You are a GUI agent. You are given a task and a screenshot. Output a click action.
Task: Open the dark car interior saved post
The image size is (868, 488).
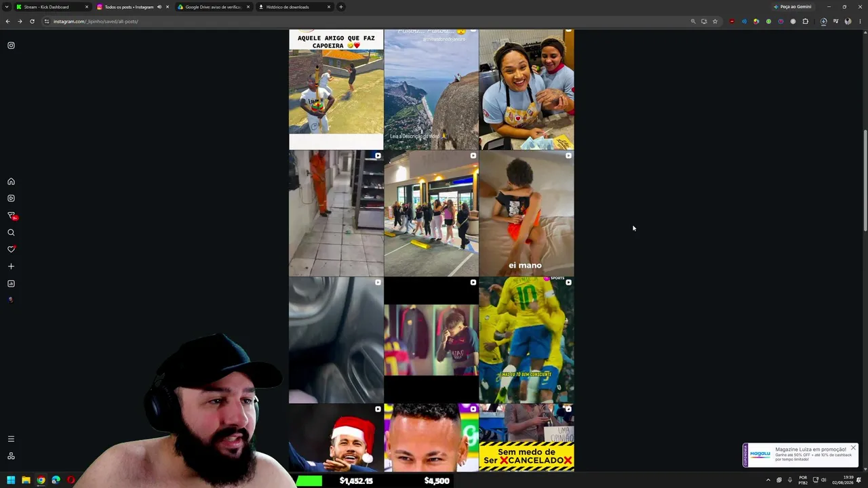coord(336,340)
